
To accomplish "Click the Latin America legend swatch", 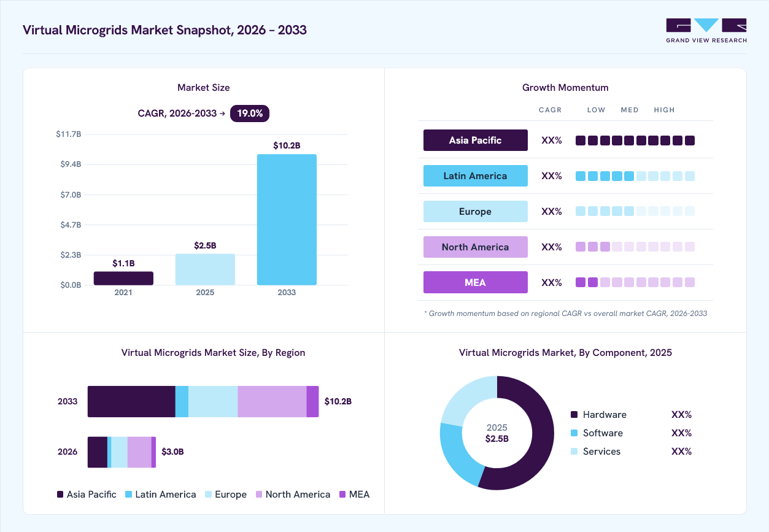I will click(x=129, y=495).
